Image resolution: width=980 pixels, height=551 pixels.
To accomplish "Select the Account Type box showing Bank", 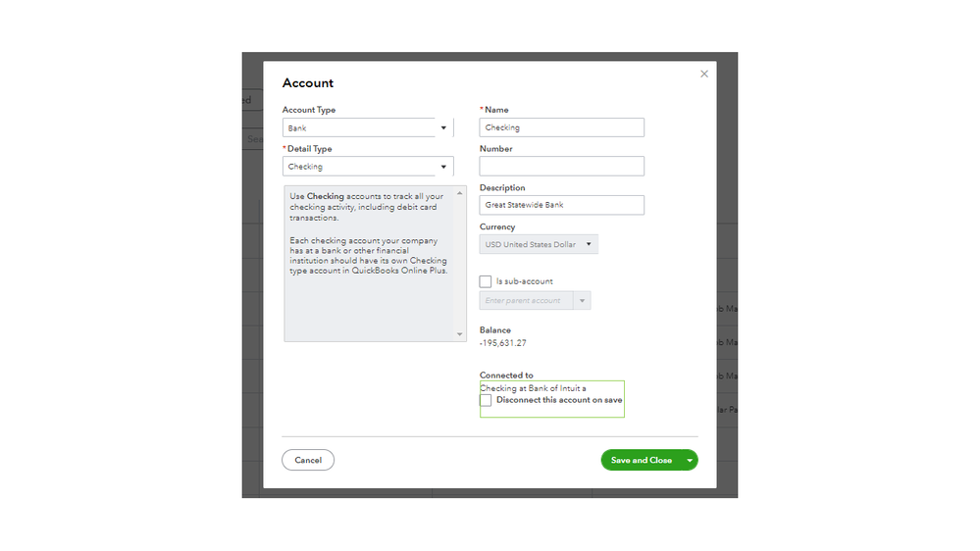I will click(359, 128).
